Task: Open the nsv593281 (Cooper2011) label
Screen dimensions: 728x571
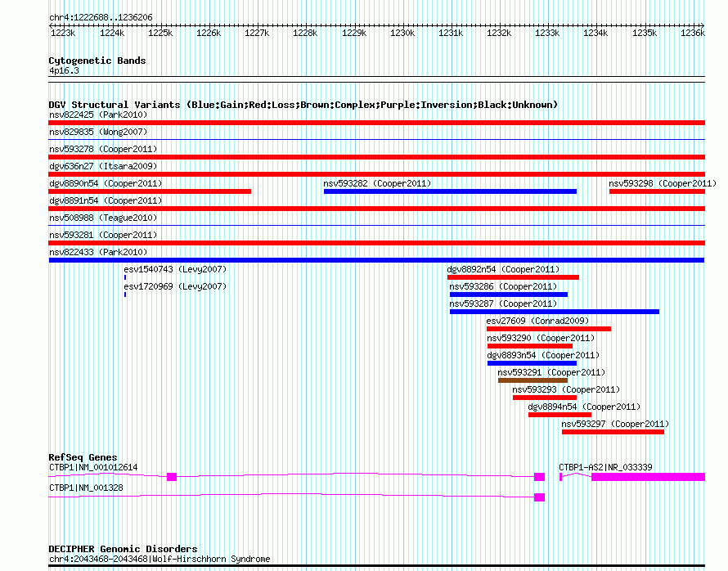Action: click(103, 235)
